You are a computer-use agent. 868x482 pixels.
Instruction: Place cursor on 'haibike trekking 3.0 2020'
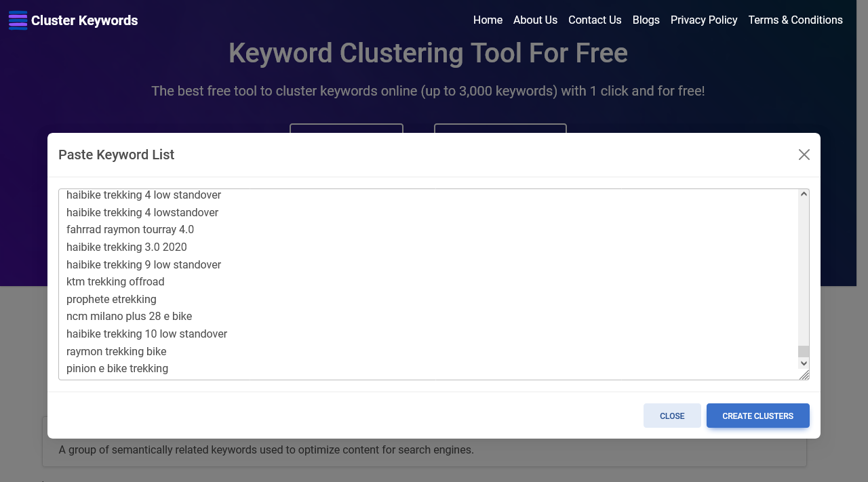[126, 247]
